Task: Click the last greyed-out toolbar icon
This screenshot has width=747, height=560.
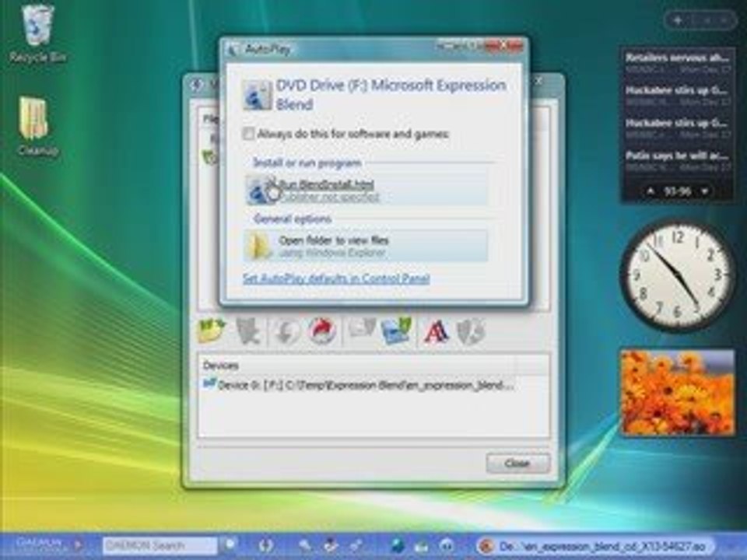Action: [x=472, y=331]
